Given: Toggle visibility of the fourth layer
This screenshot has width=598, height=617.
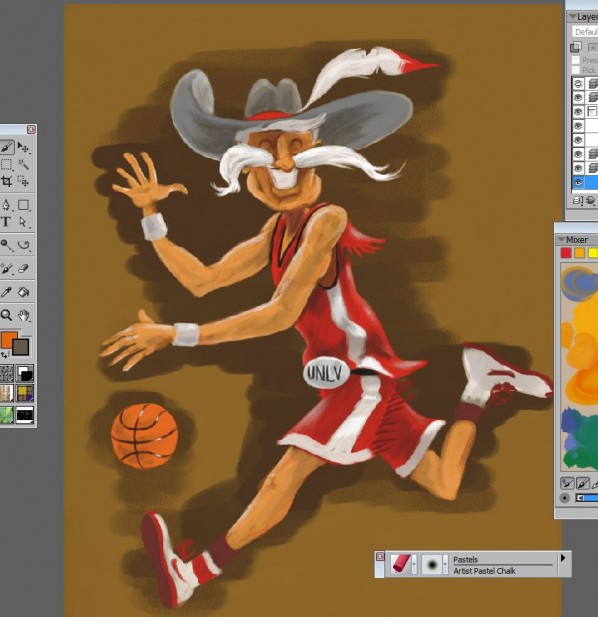Looking at the screenshot, I should (x=578, y=126).
